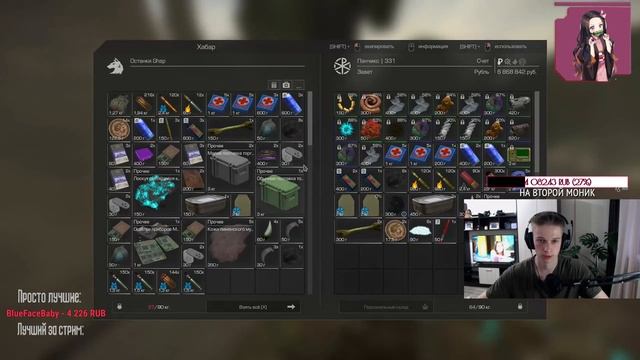Select the golden wrench in the loot panel
This screenshot has height=360, width=640.
click(x=231, y=129)
